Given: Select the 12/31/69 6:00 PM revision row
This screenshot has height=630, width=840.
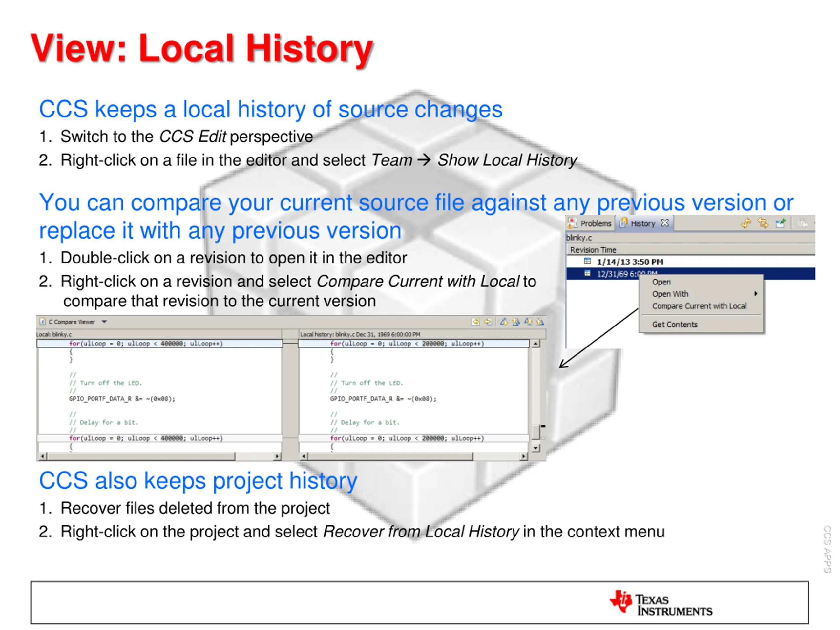Looking at the screenshot, I should coord(690,273).
